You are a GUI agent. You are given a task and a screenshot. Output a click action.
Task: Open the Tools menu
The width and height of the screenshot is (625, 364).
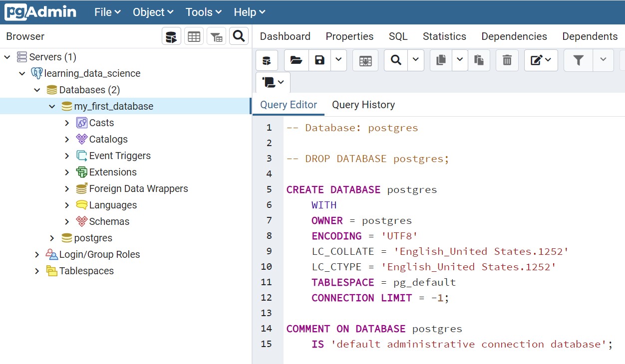204,12
